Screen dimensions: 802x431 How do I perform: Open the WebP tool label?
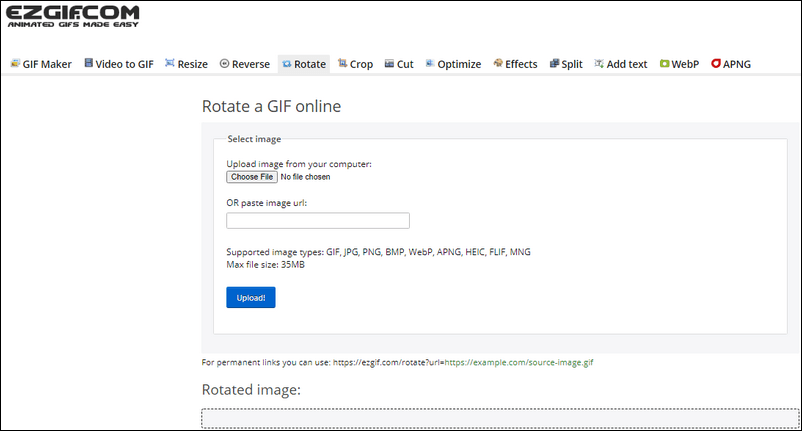pos(685,64)
